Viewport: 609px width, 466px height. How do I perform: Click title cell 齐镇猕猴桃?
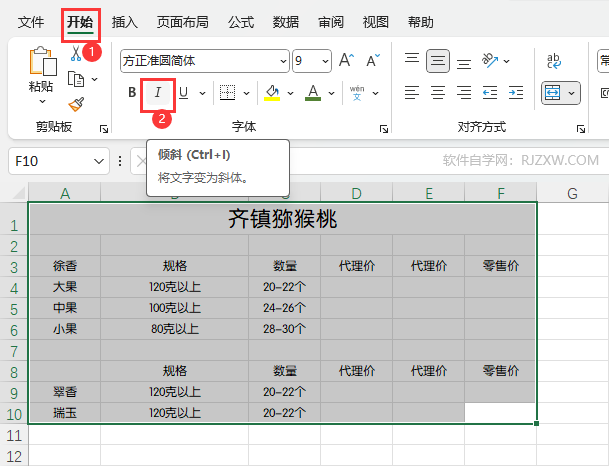[282, 219]
